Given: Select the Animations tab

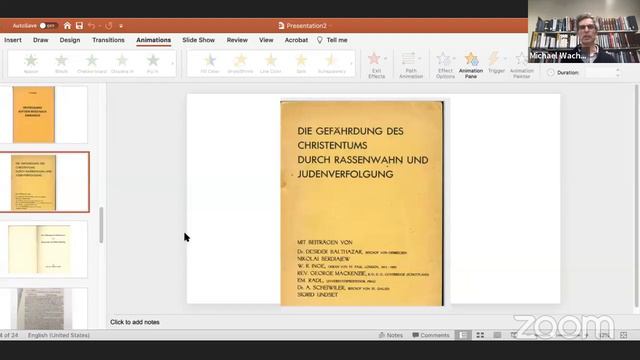Looking at the screenshot, I should pos(153,40).
